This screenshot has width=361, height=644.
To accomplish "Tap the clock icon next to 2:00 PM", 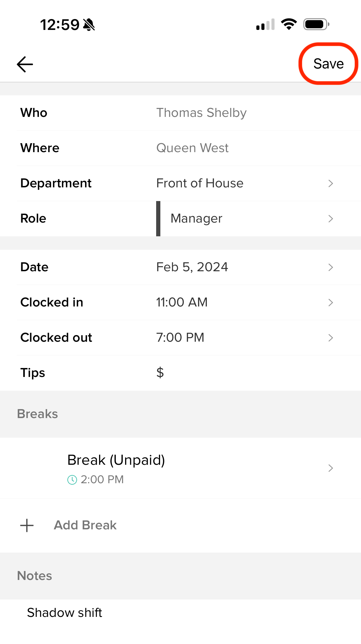I will [x=72, y=480].
